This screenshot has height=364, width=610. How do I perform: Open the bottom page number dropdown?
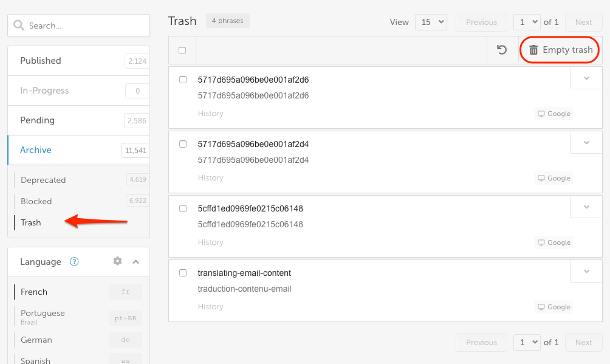(x=527, y=342)
